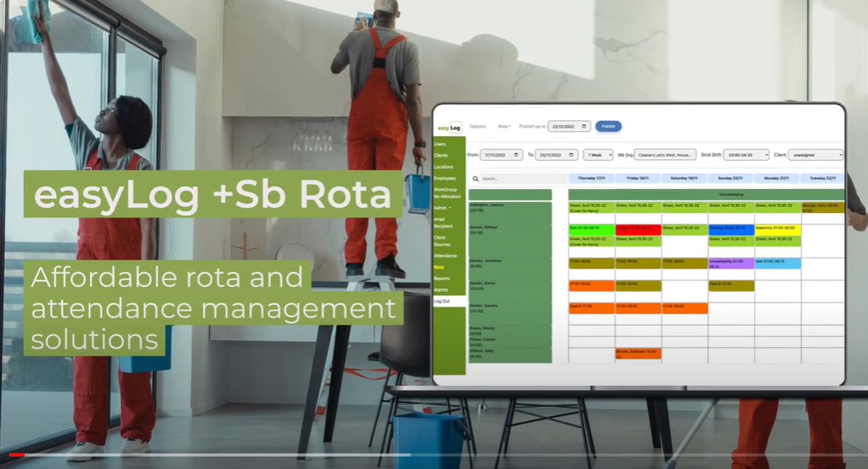Click the George, Harry shift on Tuesday
868x469 pixels.
[x=822, y=207]
